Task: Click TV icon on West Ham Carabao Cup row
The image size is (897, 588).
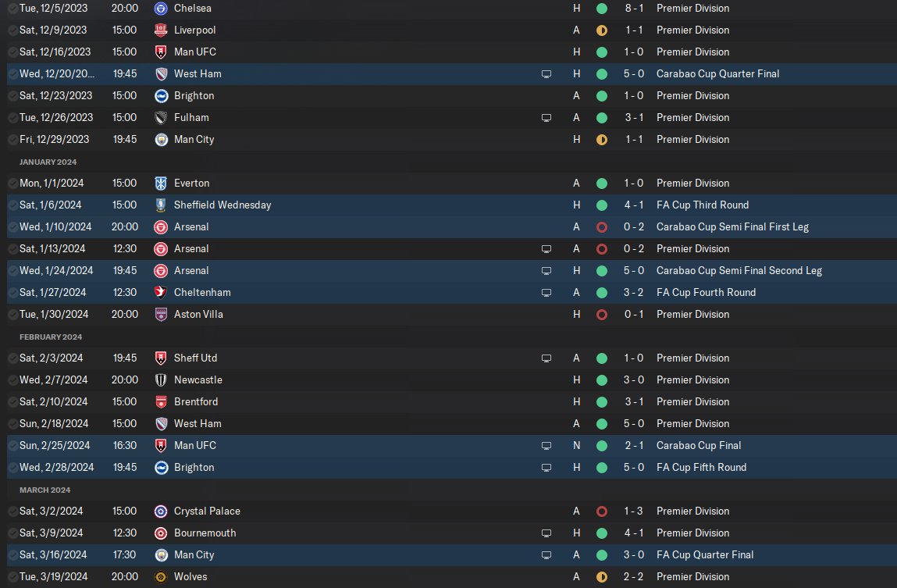Action: click(546, 74)
